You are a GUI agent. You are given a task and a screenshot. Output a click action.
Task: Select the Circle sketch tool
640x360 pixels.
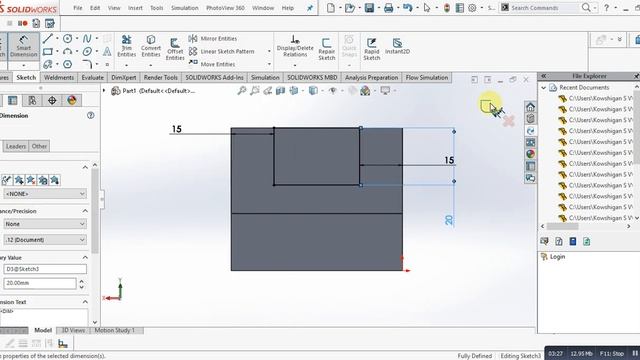pyautogui.click(x=67, y=39)
